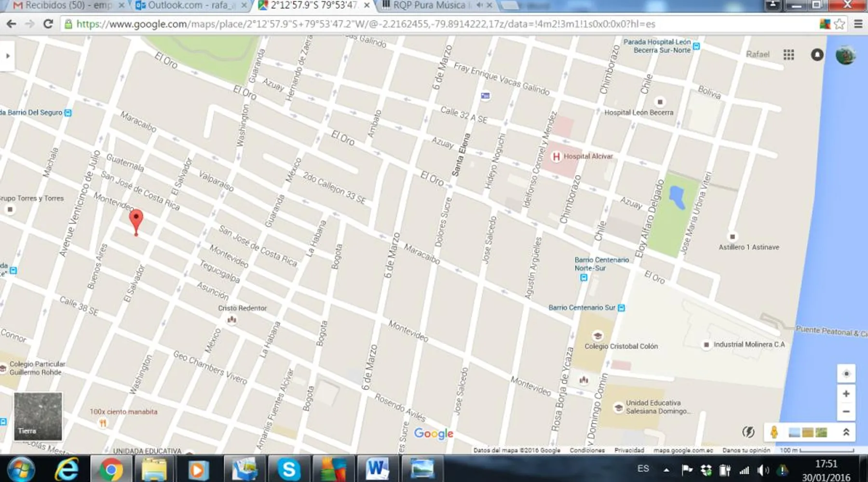Screen dimensions: 868x482
Task: Click the show my location button
Action: pos(846,374)
